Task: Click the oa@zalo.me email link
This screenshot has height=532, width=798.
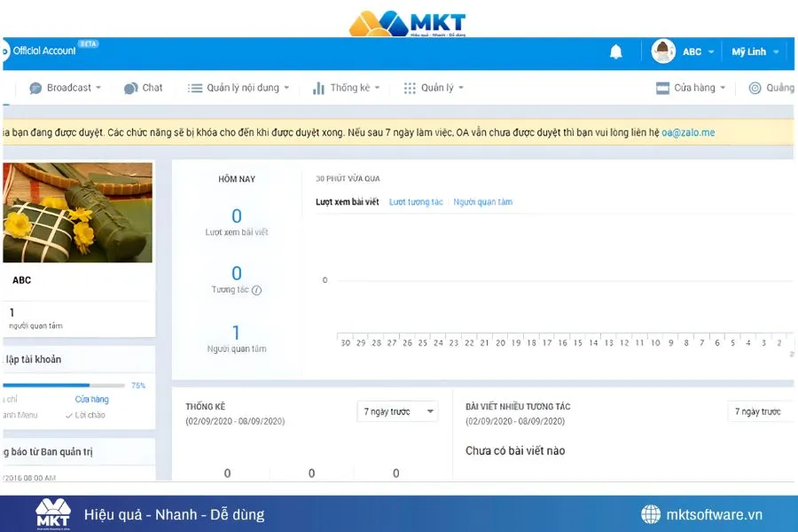Action: coord(688,133)
